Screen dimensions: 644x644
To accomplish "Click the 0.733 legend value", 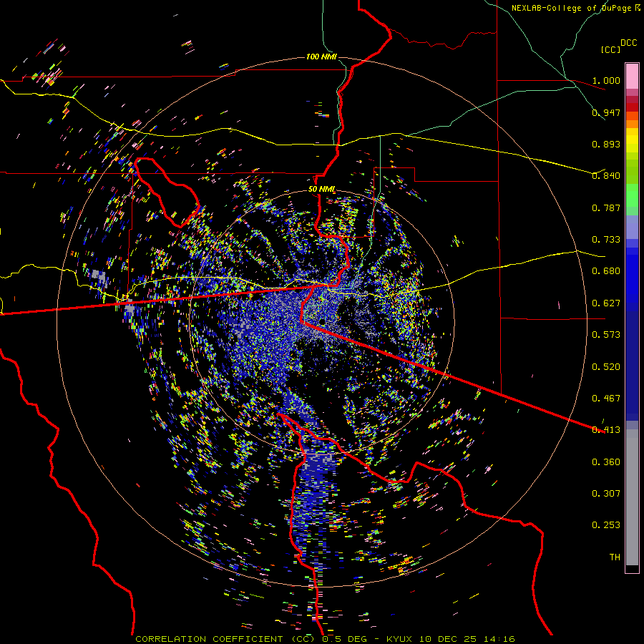I will tap(606, 240).
